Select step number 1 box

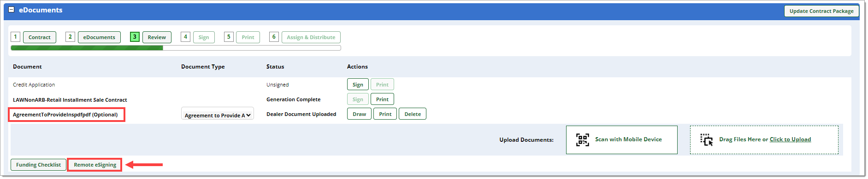click(15, 37)
